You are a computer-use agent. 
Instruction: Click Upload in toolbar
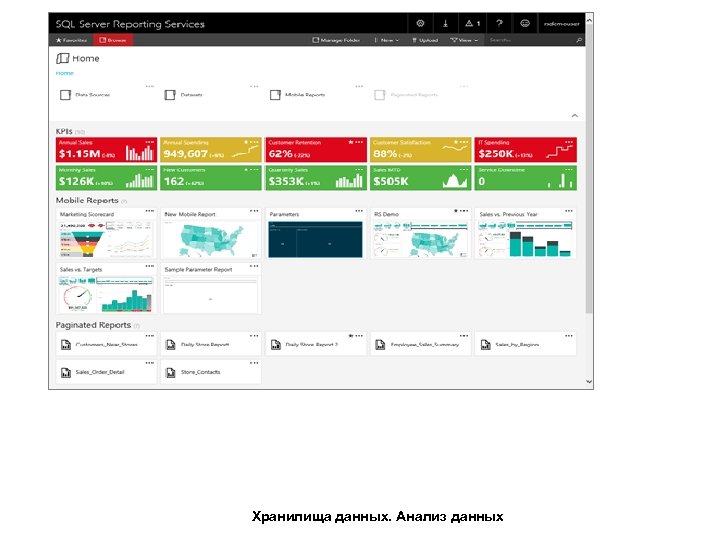pos(425,40)
